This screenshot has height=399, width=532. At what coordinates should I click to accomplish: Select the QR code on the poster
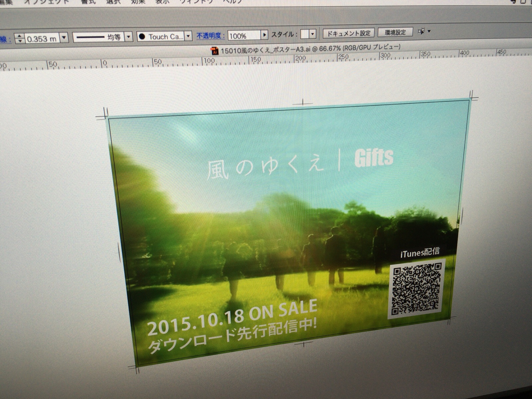pyautogui.click(x=417, y=288)
